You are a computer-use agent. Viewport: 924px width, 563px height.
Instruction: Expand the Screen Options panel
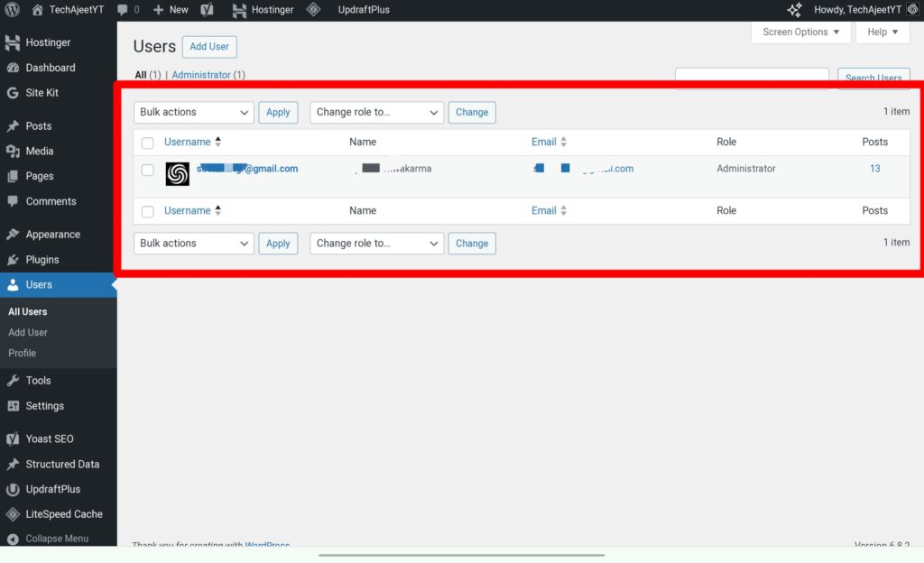point(800,32)
